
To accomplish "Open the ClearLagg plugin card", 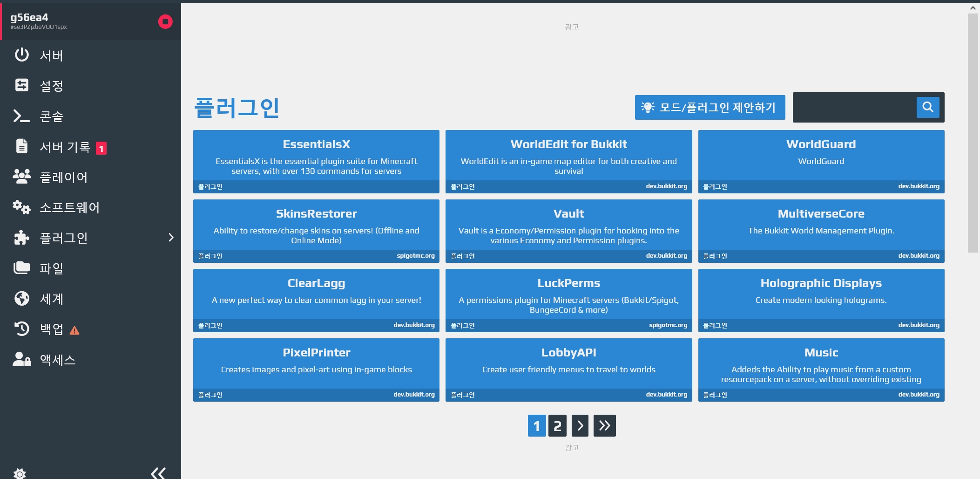I will click(316, 300).
